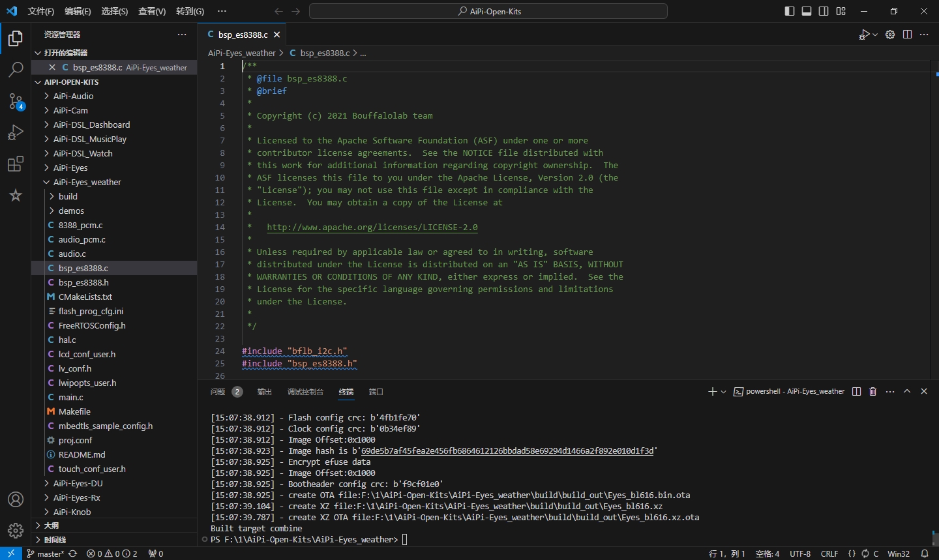Click the AiPi-Open-Kits command search box
This screenshot has width=939, height=560.
[x=488, y=11]
